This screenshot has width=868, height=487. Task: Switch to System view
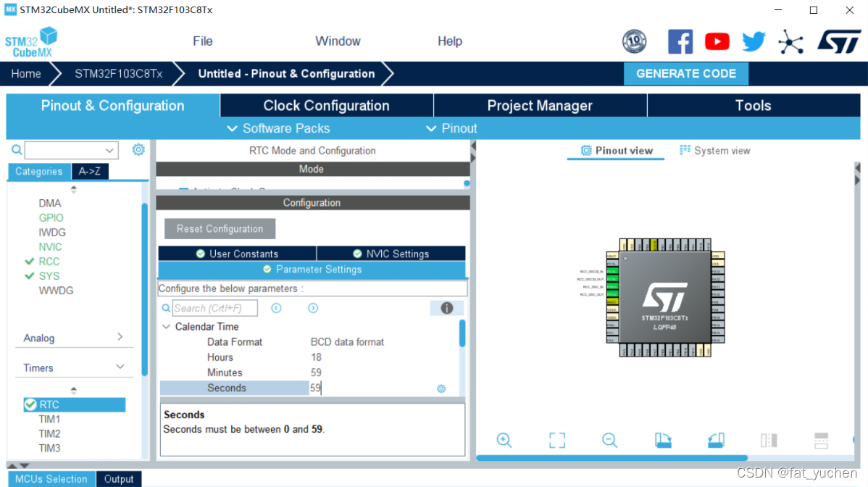pos(714,151)
